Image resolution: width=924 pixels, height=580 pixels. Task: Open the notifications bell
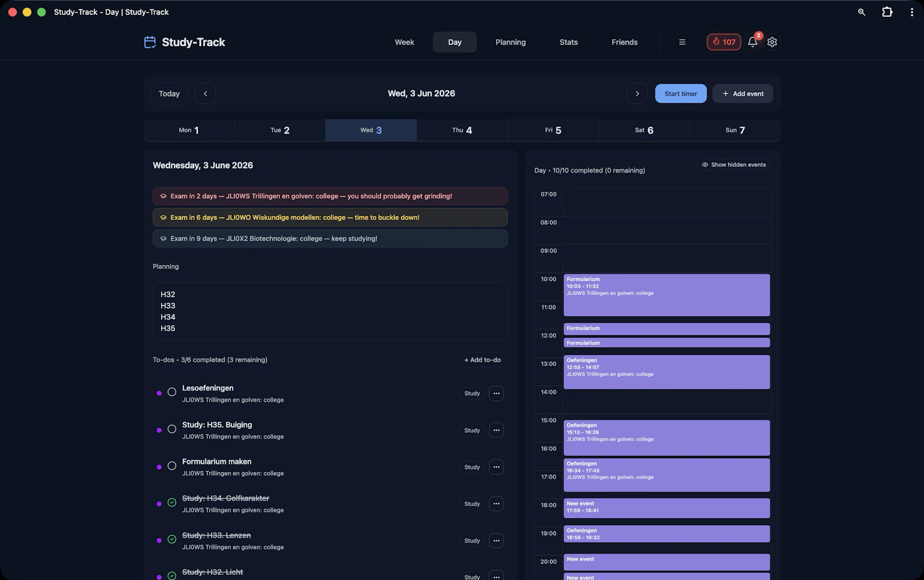tap(752, 42)
